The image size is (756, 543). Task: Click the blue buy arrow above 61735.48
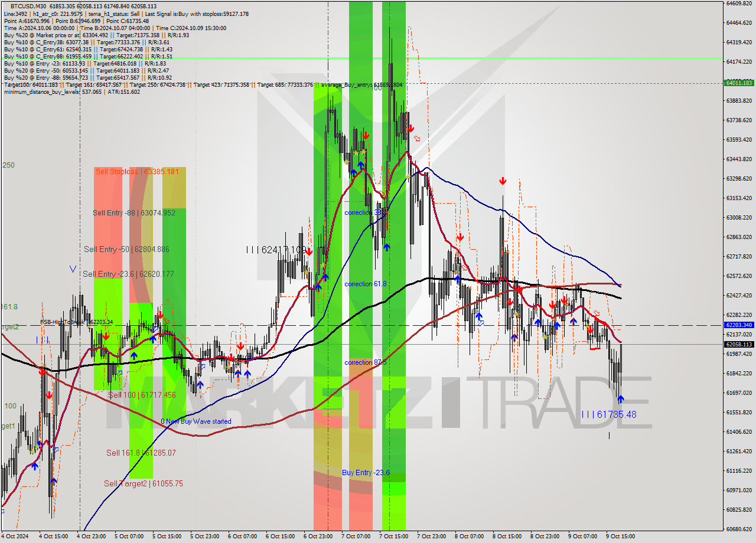click(x=620, y=400)
